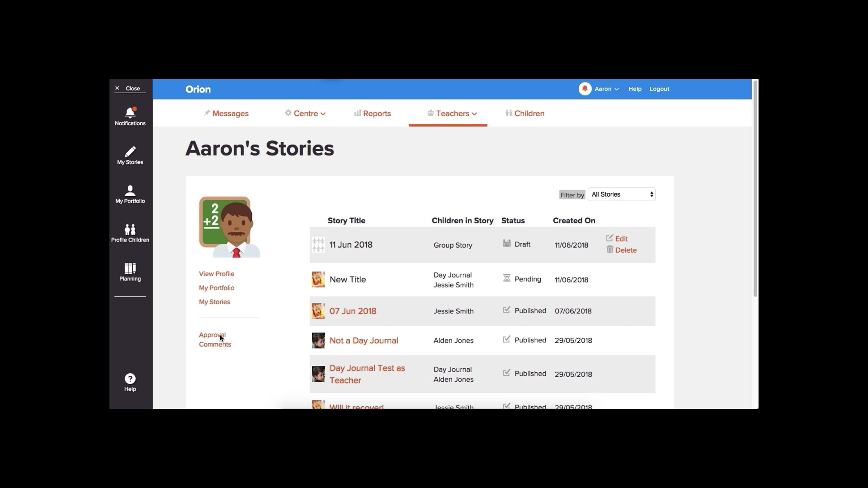Click the sidebar Help question mark icon
This screenshot has height=488, width=868.
(x=130, y=379)
